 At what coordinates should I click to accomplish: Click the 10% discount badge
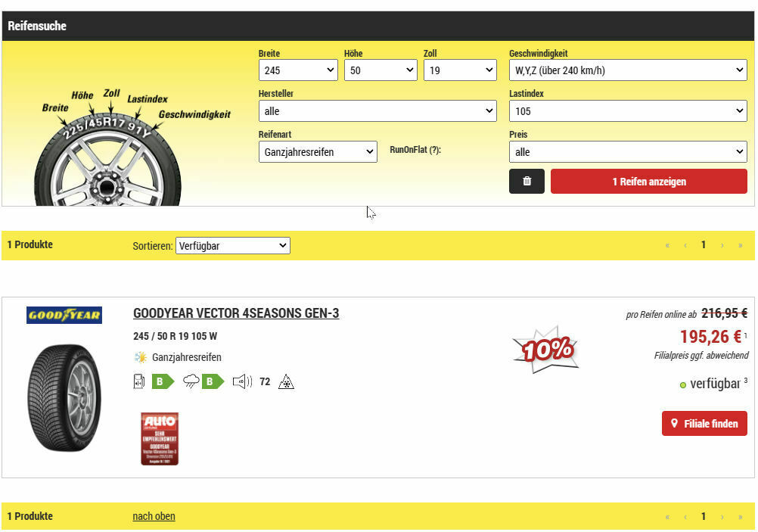546,350
